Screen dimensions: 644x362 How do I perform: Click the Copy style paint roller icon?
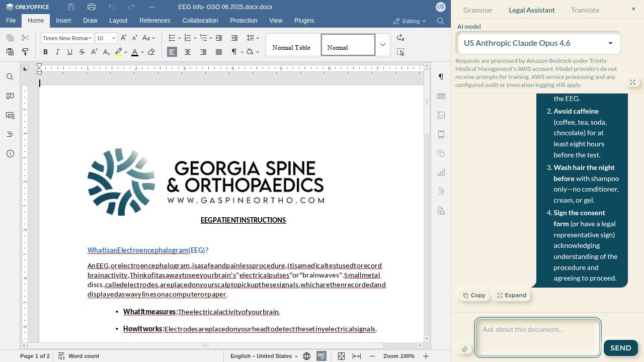[x=25, y=52]
